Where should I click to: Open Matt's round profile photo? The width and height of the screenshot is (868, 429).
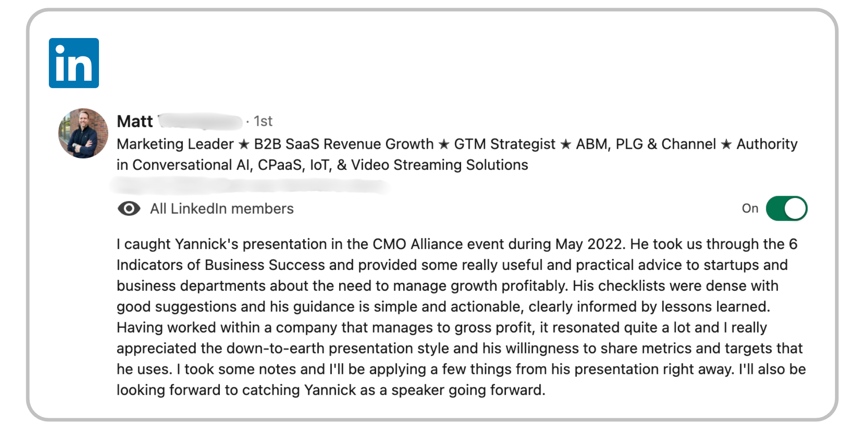point(83,133)
